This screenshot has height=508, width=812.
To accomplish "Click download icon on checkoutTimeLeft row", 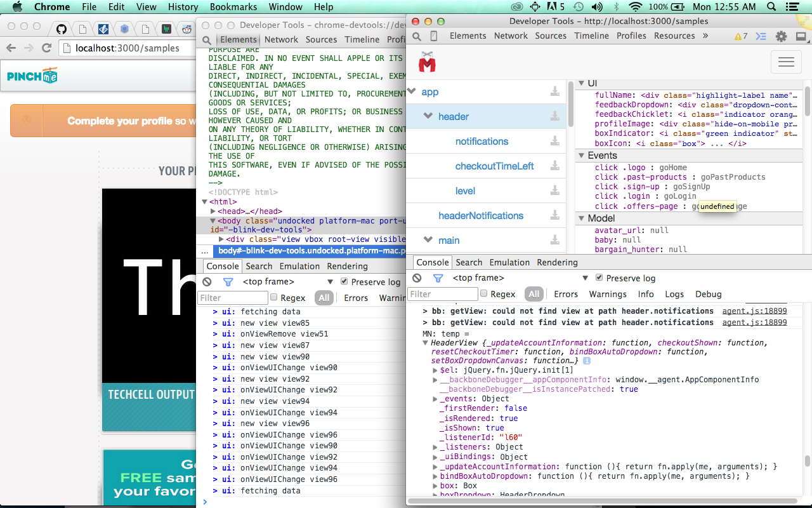I will click(x=555, y=166).
